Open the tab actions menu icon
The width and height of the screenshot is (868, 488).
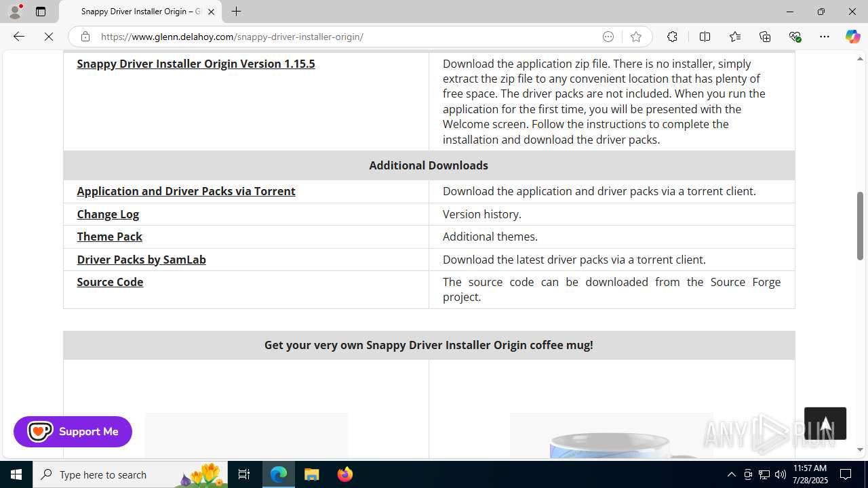point(41,12)
